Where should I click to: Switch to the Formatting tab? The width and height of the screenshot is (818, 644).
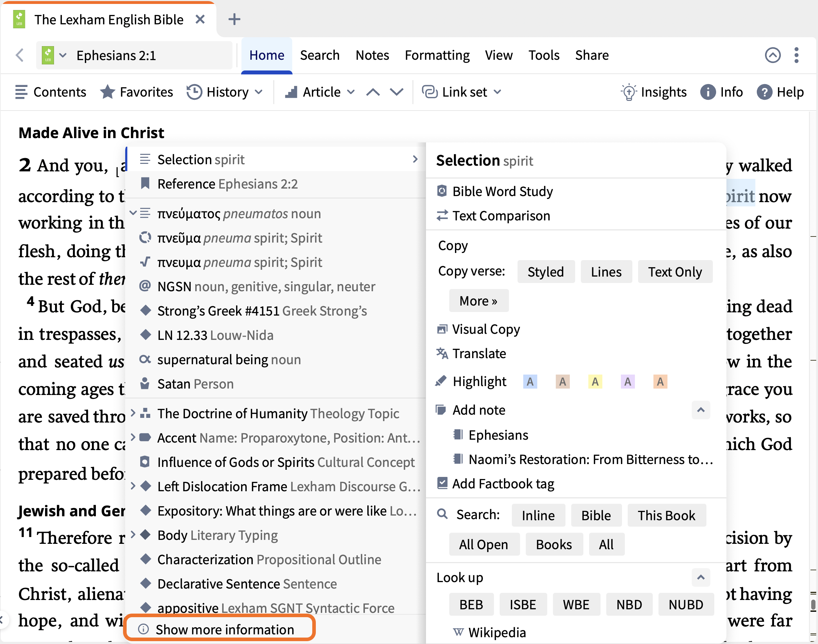tap(437, 55)
